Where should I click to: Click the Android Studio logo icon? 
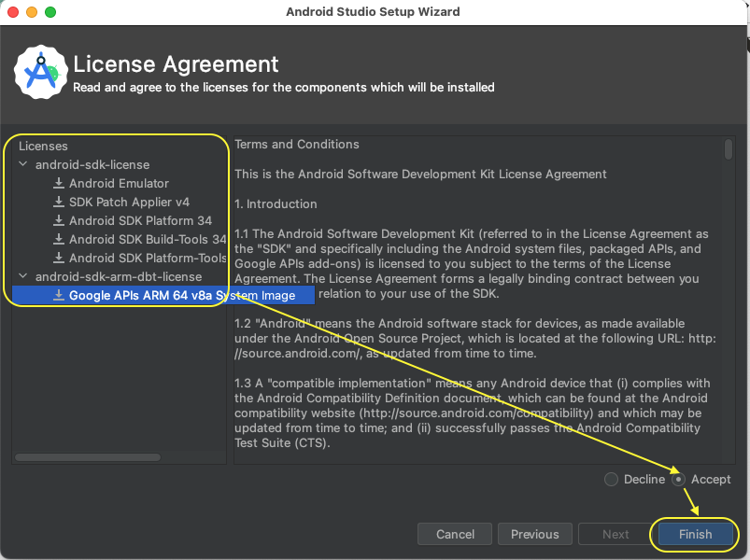[x=41, y=72]
